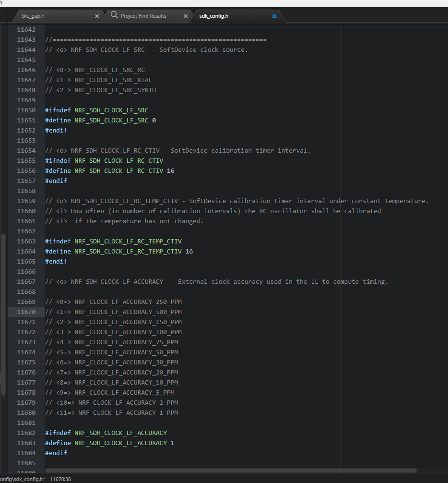The image size is (448, 483).
Task: Click value 1 of NRF_SDH_CLOCK_LF_ACCURACY define
Action: (x=173, y=443)
